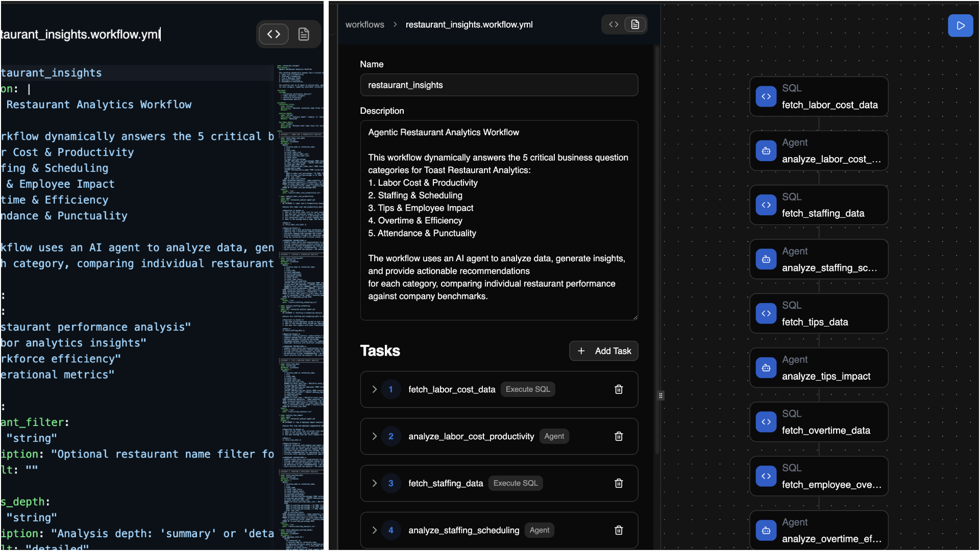Toggle code view in left zoomed header
This screenshot has height=551, width=980.
click(x=274, y=34)
